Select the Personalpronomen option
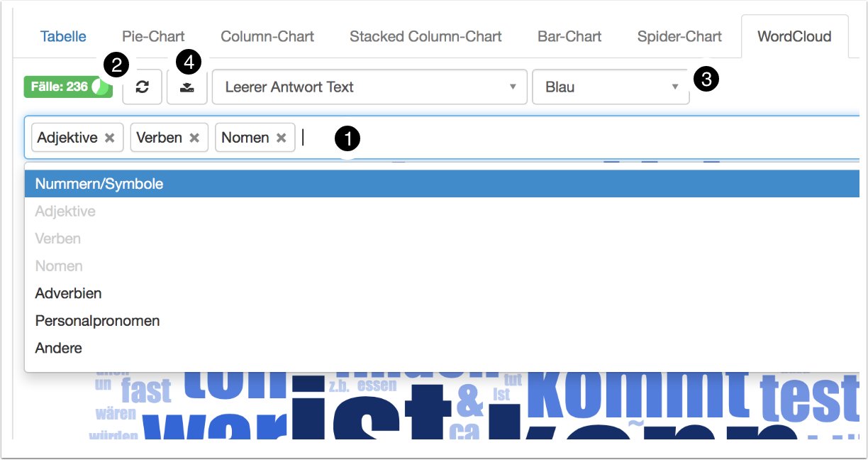 pyautogui.click(x=97, y=321)
